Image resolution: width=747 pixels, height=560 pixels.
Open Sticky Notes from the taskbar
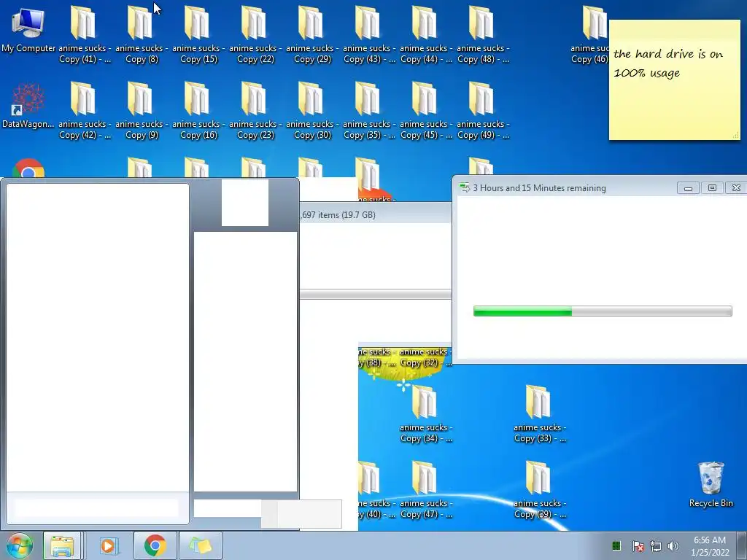tap(200, 545)
